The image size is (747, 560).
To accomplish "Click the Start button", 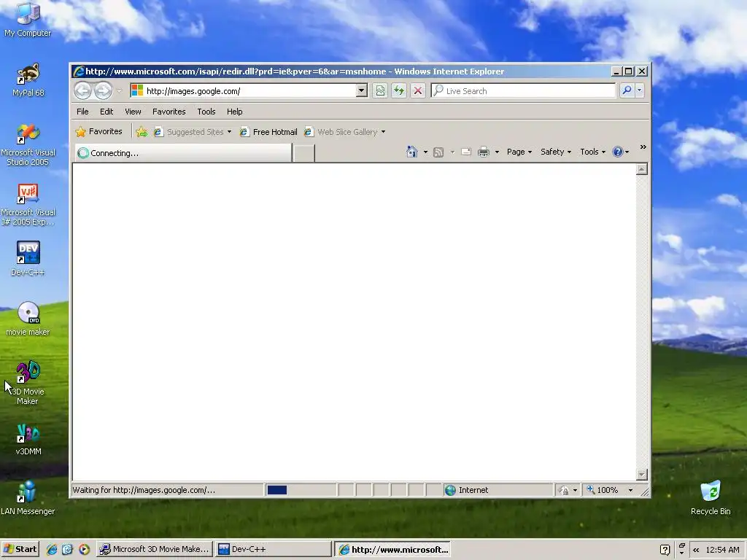I will click(20, 549).
